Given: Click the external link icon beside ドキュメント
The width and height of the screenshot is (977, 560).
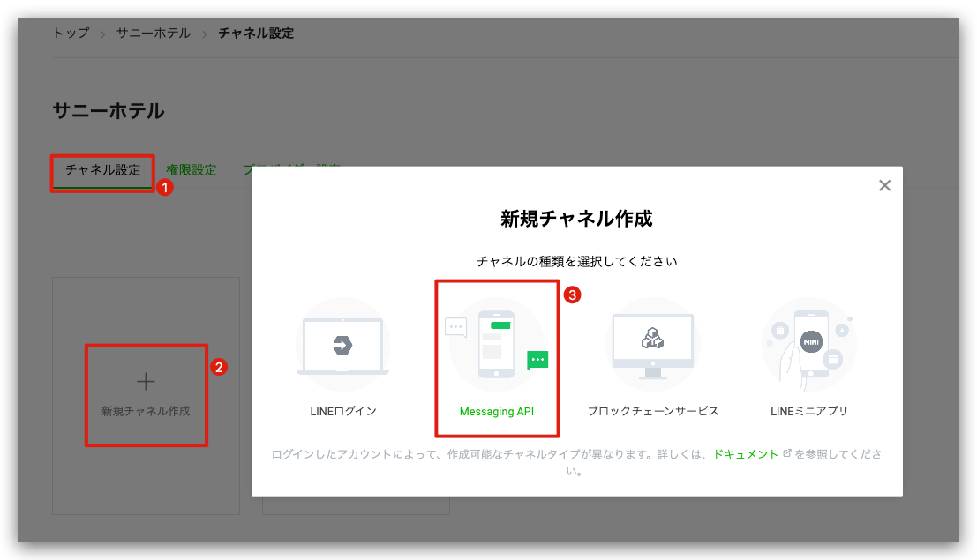Looking at the screenshot, I should point(787,453).
